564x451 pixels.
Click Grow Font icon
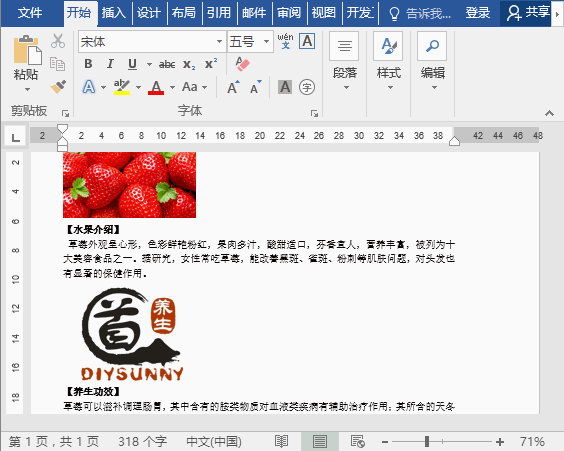(233, 87)
